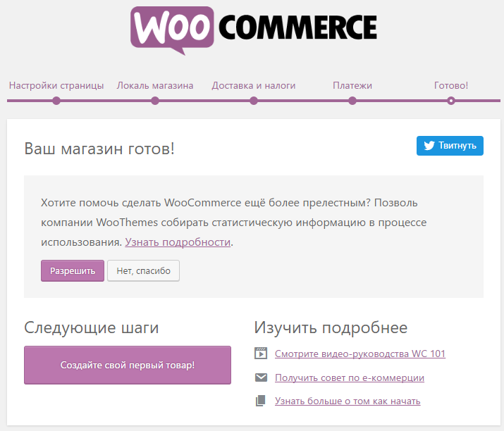Image resolution: width=504 pixels, height=431 pixels.
Task: Click the Настройки страницы progress dot
Action: click(x=56, y=101)
